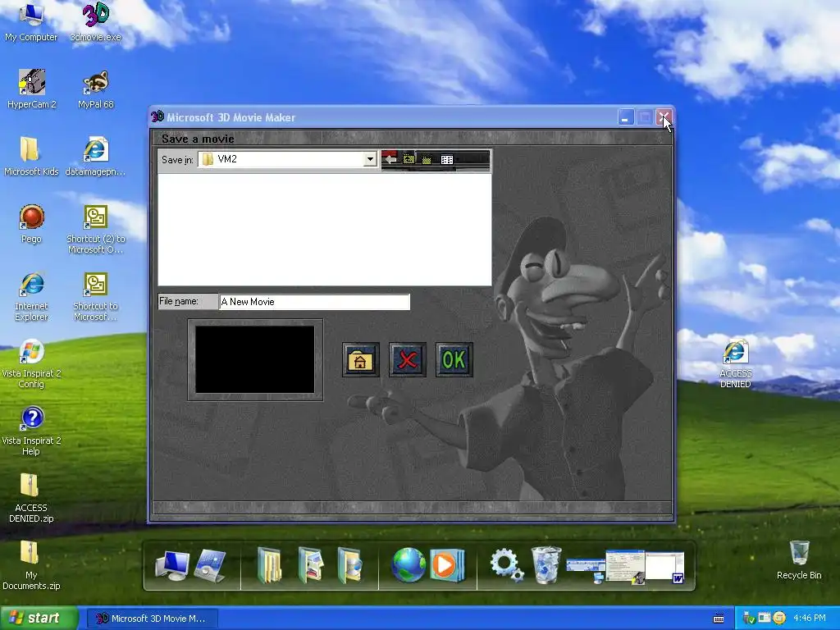Click the red X cancel button

[408, 359]
